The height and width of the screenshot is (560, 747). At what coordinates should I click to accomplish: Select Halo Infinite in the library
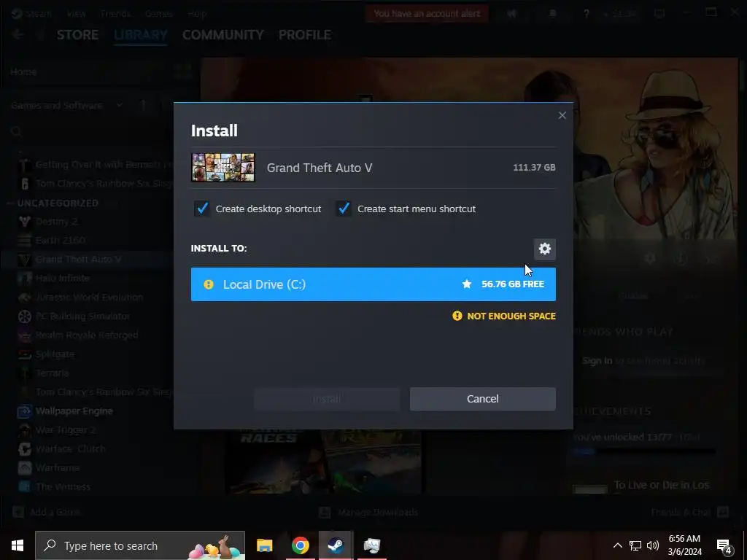pos(63,278)
